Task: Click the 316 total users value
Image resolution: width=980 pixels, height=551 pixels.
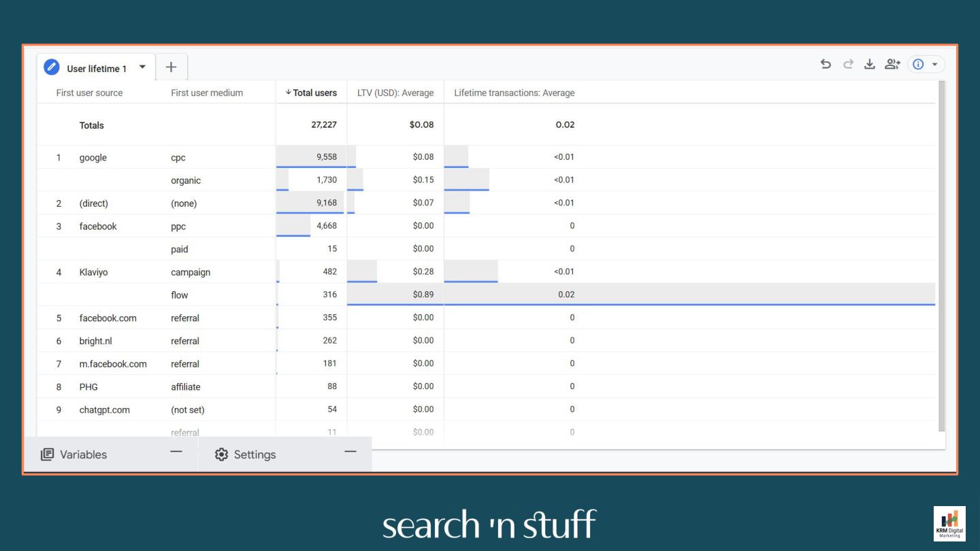Action: (330, 295)
